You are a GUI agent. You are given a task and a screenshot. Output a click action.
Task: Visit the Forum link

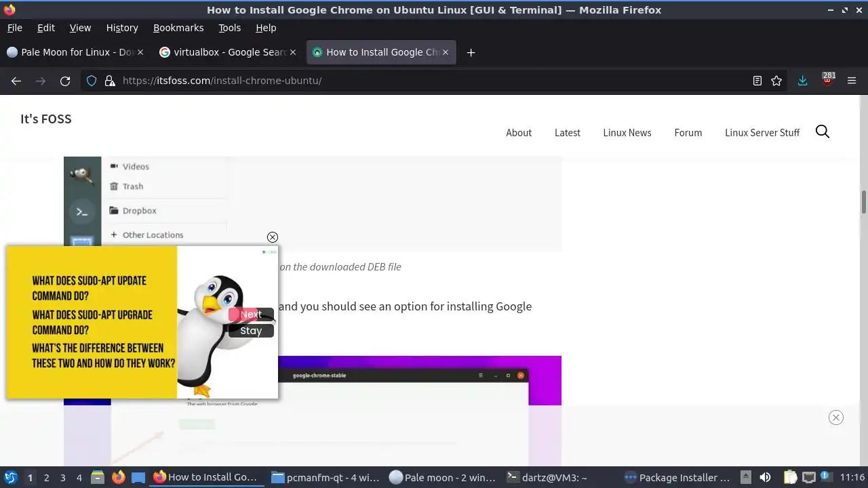(688, 133)
